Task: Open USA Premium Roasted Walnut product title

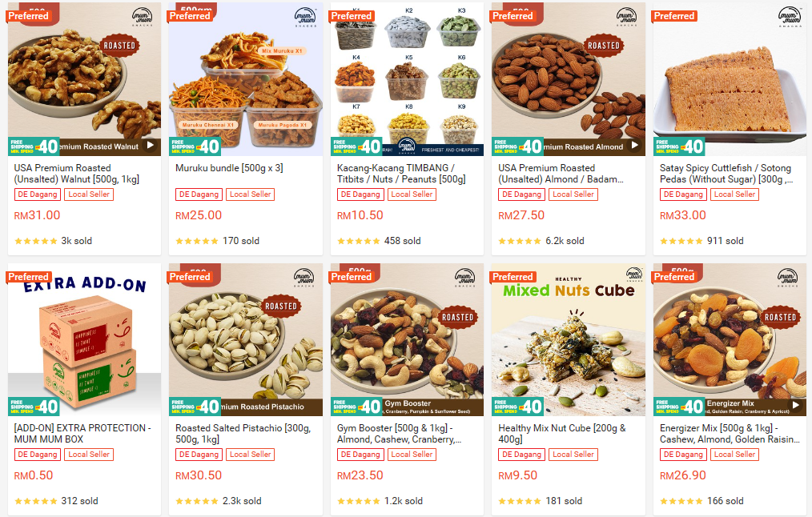Action: (x=77, y=174)
